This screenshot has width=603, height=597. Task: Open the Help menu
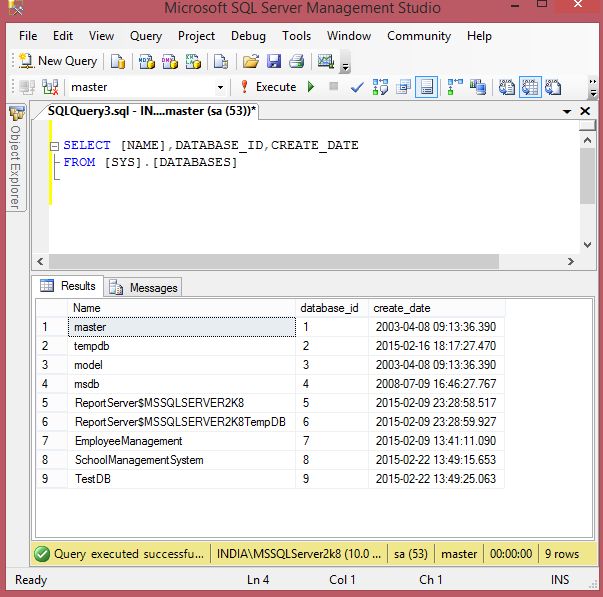[479, 36]
